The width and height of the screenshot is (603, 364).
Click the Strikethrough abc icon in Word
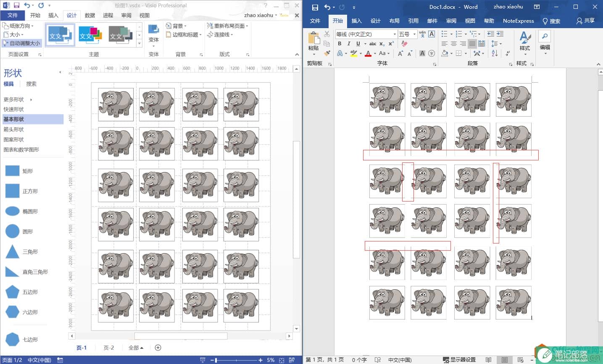(373, 44)
